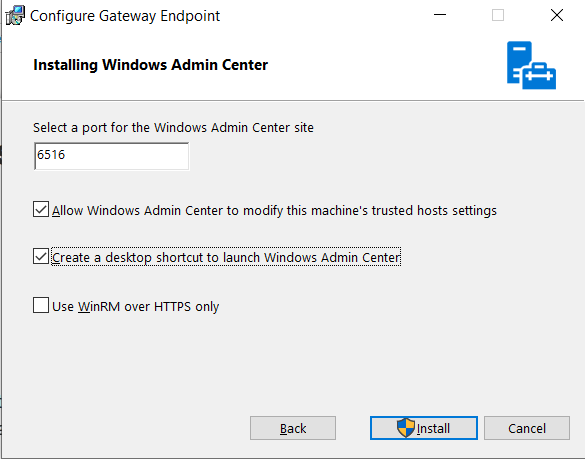Minimize the Configure Gateway Endpoint window
The width and height of the screenshot is (585, 459).
point(440,15)
